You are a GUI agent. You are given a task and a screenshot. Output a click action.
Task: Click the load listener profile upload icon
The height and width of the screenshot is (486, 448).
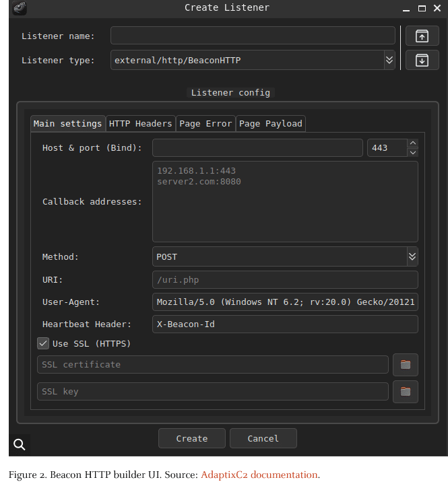(x=422, y=36)
